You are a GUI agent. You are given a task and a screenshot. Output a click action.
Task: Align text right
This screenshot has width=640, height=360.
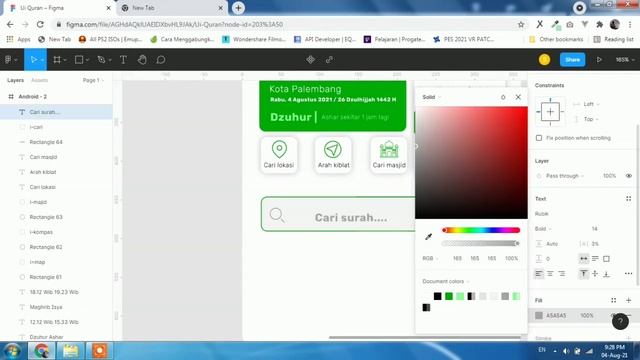tap(562, 273)
